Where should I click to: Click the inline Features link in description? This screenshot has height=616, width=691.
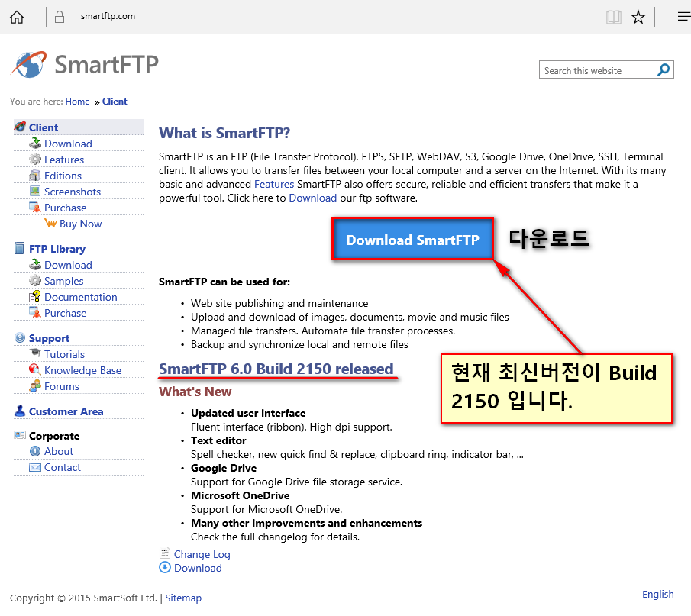273,184
